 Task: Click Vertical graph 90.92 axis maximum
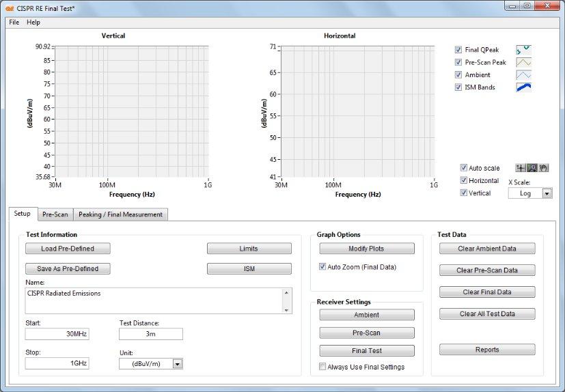coord(43,46)
